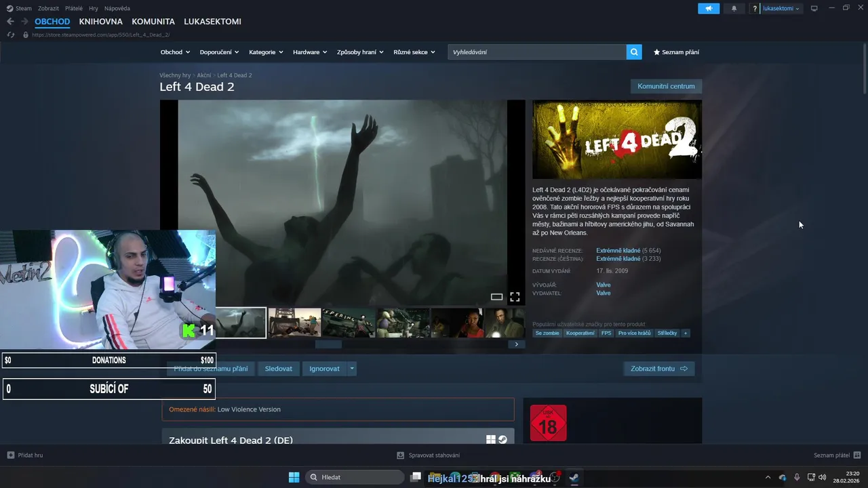Click the Windows platform icon
The width and height of the screenshot is (868, 488).
491,440
